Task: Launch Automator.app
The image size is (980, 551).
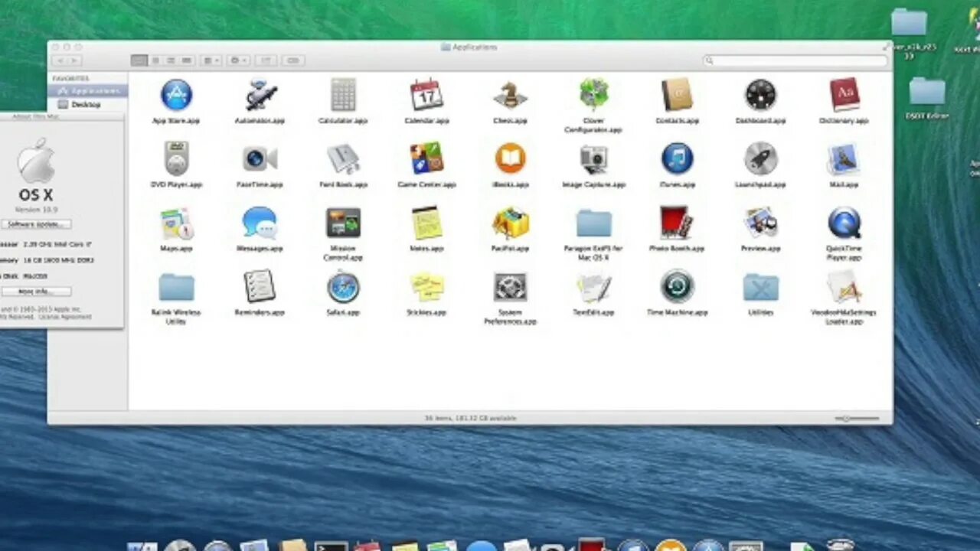Action: [260, 96]
